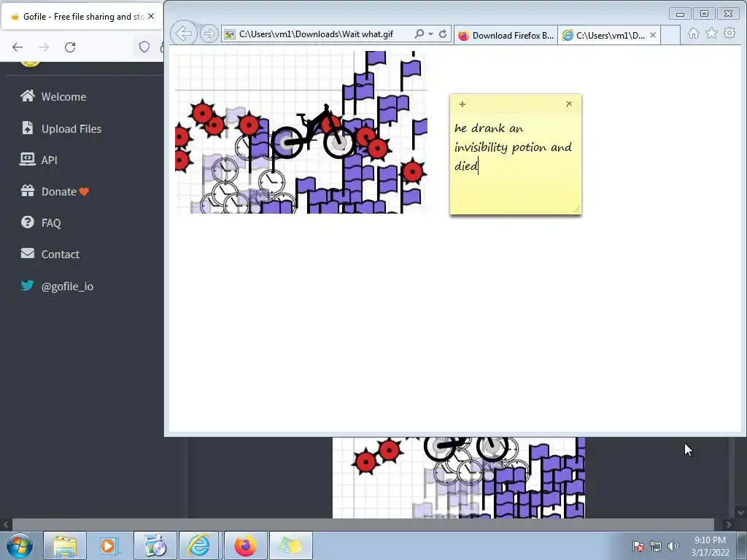Click Internet Explorer back button
The width and height of the screenshot is (747, 560).
[184, 34]
